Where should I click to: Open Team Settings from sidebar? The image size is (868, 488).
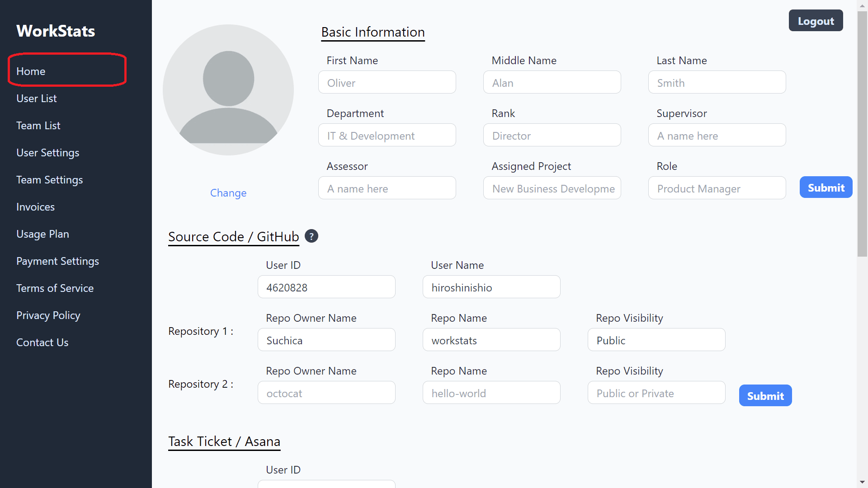(49, 180)
